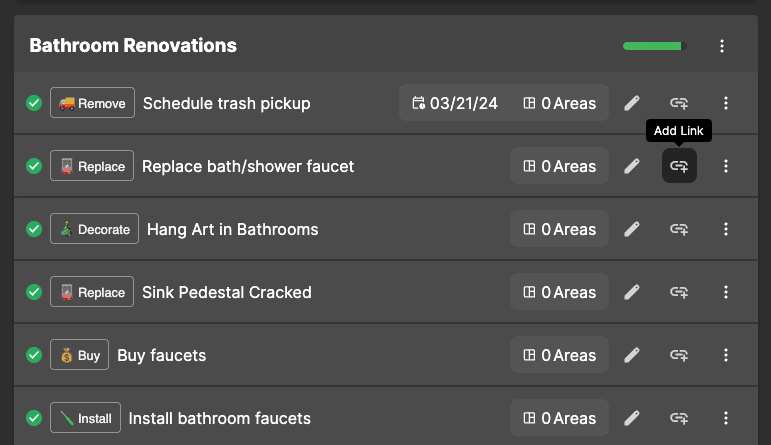Click the green Bathroom Renovations progress bar
Screen dimensions: 771x445
654,46
